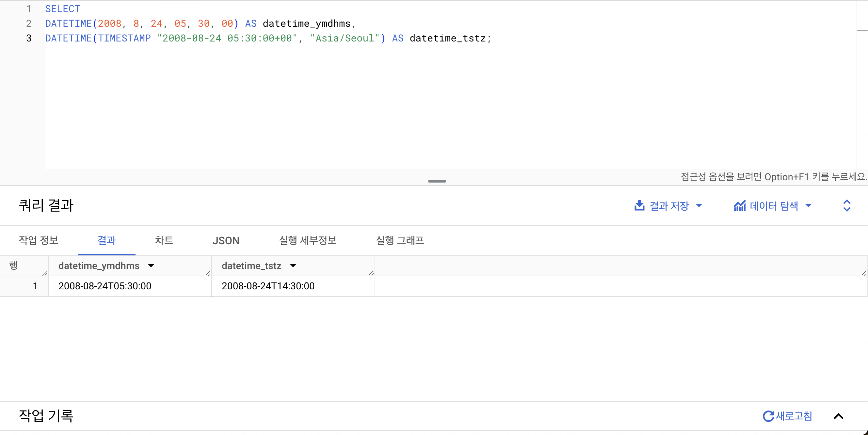Open datetime_tstz column sort menu arrow
This screenshot has height=435, width=868.
pos(293,266)
